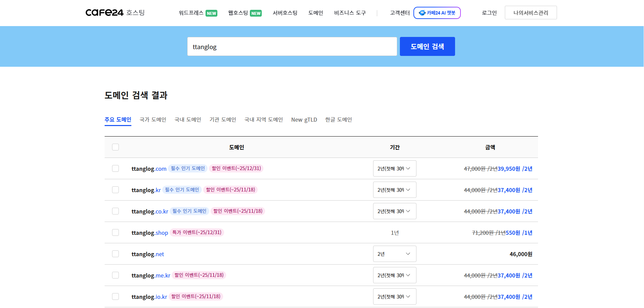Click the 로그인 link
Screen dimensions: 644x308
[x=489, y=13]
